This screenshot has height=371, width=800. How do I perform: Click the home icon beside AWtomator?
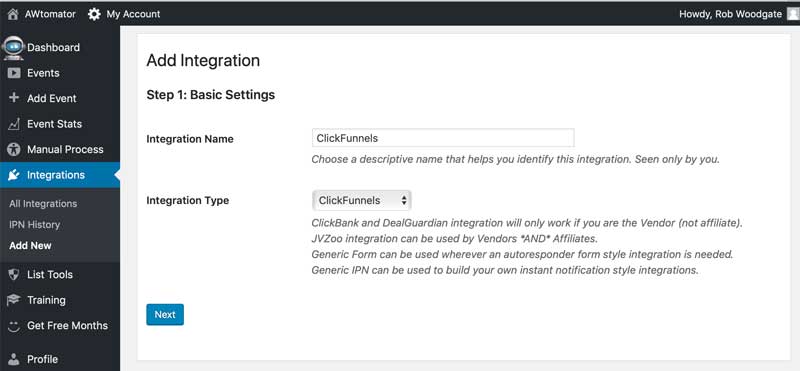point(13,14)
